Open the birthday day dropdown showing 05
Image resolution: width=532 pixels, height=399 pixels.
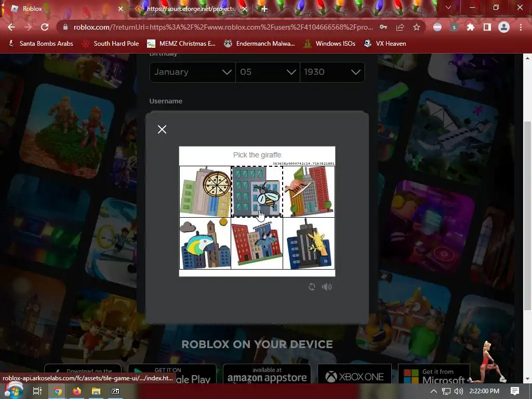(x=268, y=72)
